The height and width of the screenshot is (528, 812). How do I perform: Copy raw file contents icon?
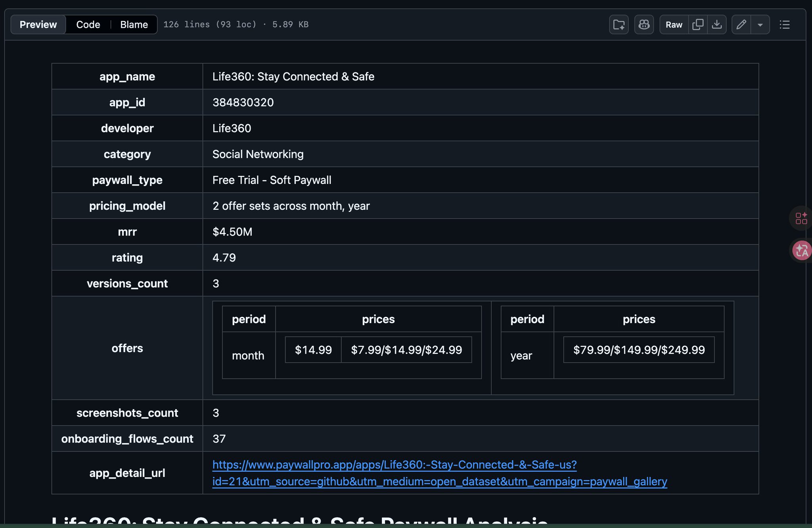coord(698,25)
